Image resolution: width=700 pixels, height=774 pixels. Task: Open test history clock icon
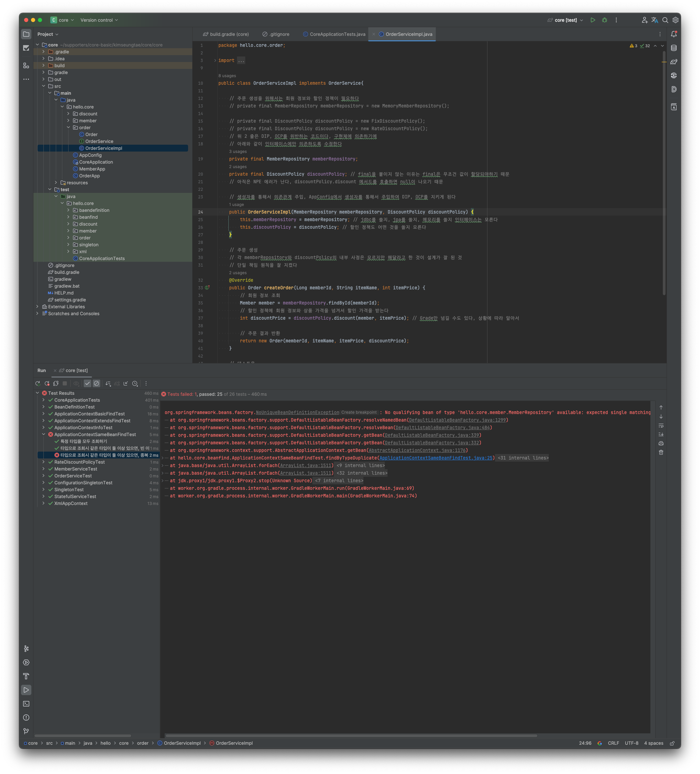pyautogui.click(x=135, y=383)
